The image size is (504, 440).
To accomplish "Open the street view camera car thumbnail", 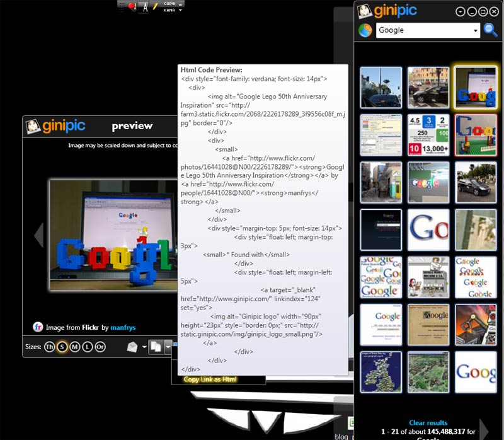I will [x=476, y=182].
